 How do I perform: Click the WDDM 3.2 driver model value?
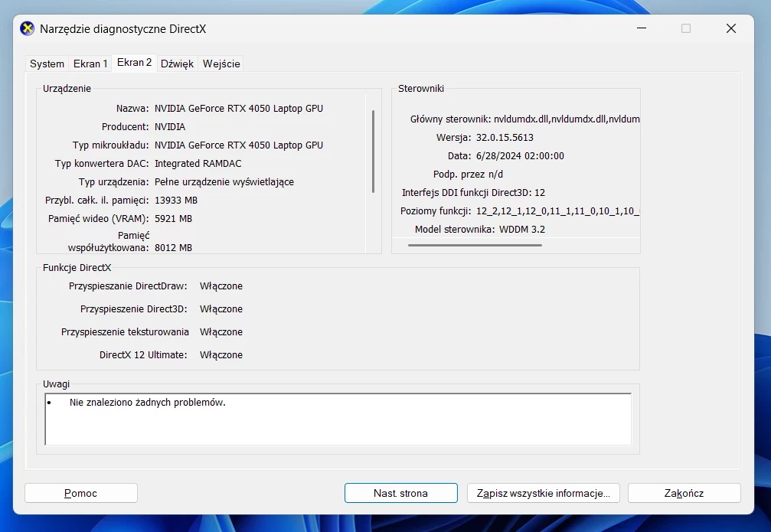pos(522,230)
